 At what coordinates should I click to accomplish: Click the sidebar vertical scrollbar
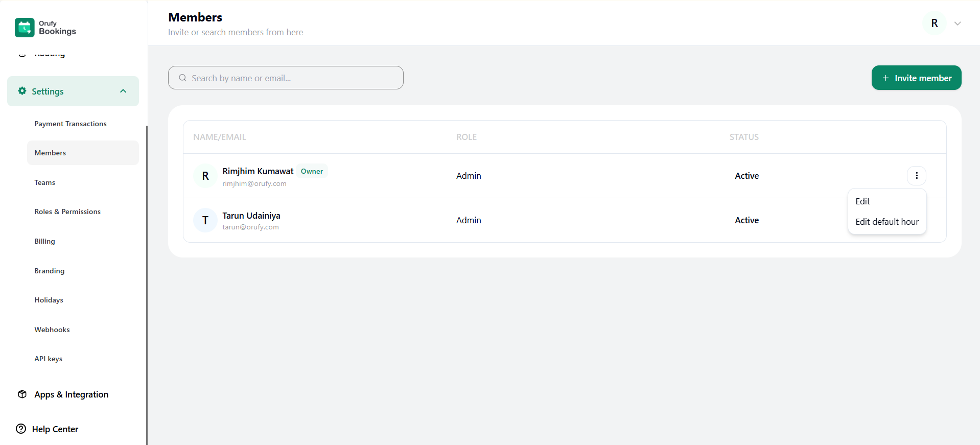pyautogui.click(x=147, y=281)
